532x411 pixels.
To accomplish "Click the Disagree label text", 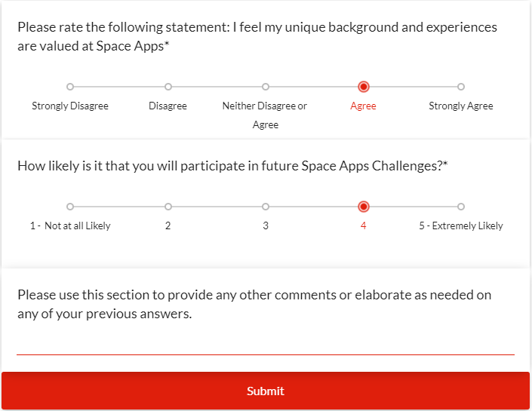I will pyautogui.click(x=168, y=106).
